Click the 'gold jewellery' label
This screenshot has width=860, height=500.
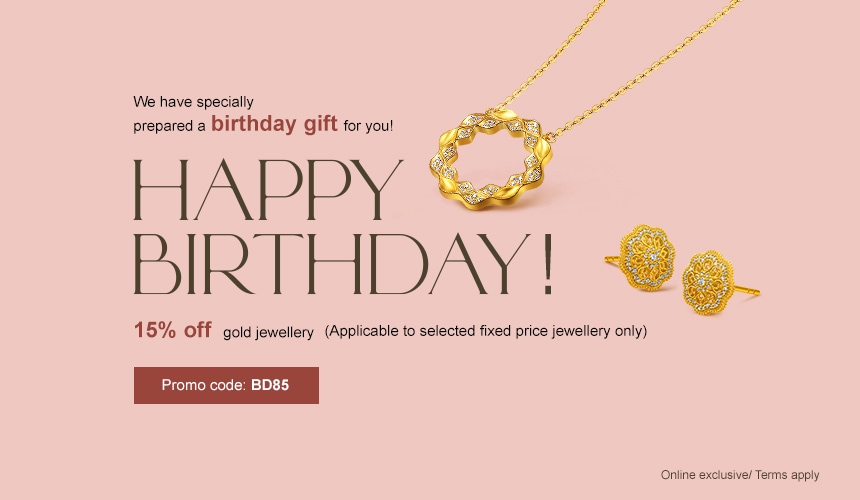point(268,332)
